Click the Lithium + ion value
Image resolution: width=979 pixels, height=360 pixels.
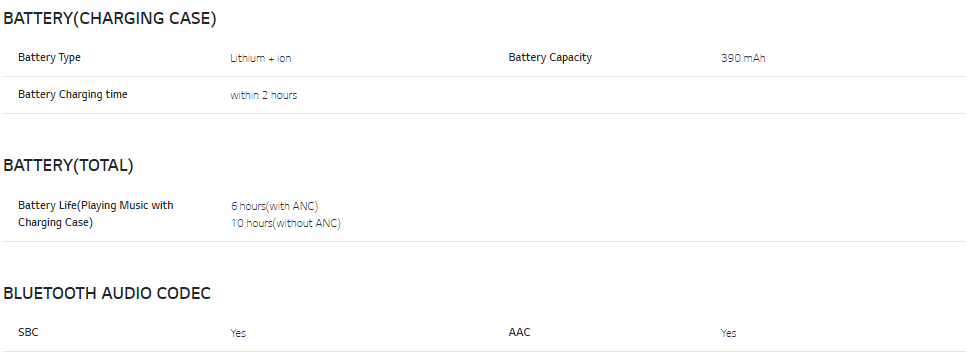click(x=260, y=58)
